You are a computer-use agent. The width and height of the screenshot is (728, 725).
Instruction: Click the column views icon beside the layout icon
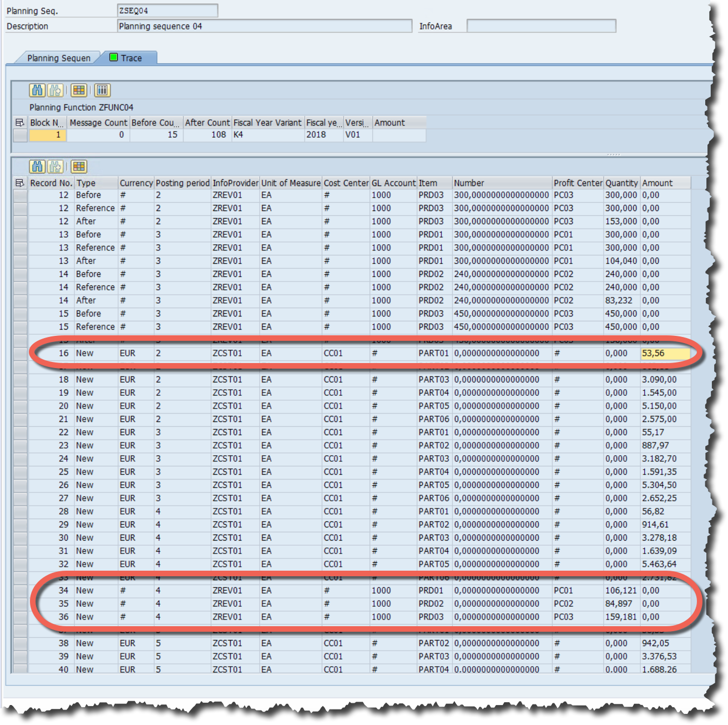pyautogui.click(x=102, y=90)
